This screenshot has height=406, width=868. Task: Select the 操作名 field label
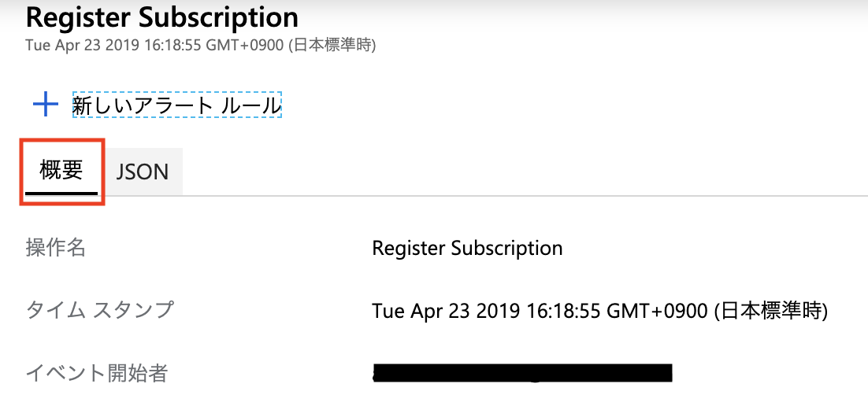click(x=55, y=248)
